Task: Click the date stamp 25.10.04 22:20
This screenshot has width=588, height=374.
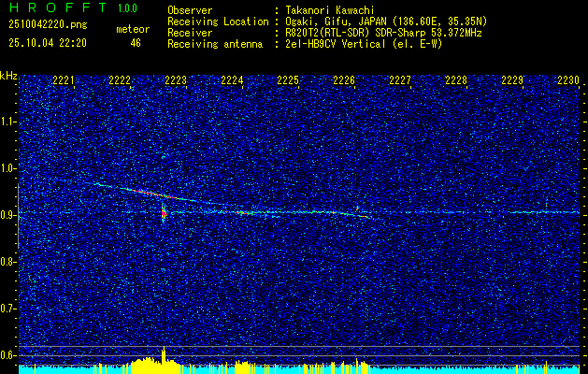Action: point(48,43)
